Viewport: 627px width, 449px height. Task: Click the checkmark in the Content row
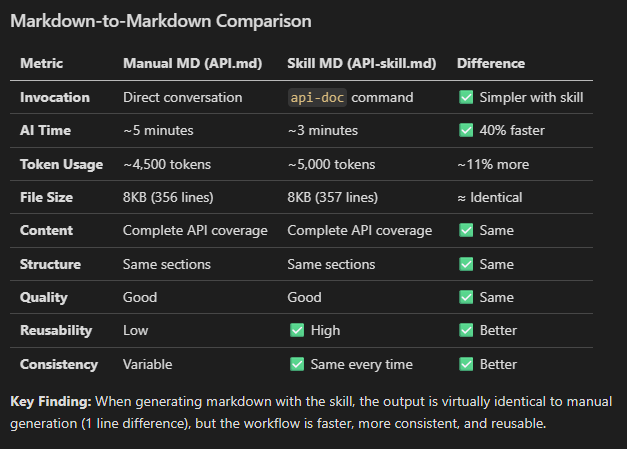[x=466, y=230]
